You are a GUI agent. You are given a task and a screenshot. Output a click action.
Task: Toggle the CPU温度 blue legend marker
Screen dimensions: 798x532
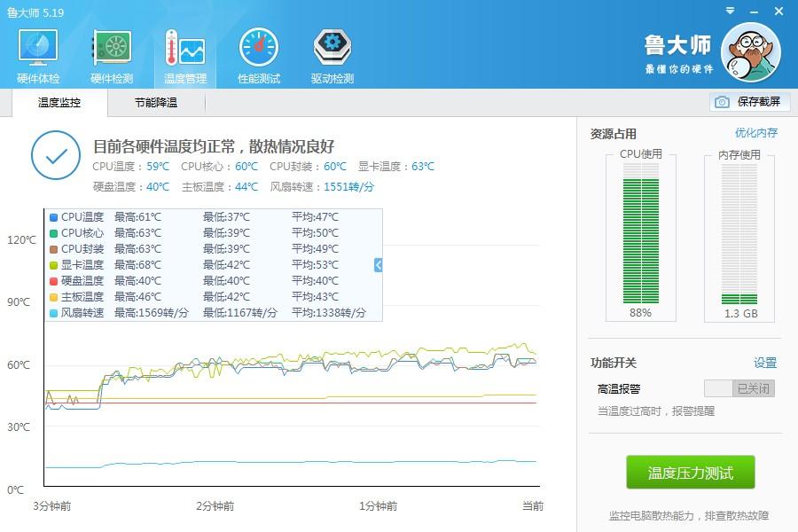(54, 217)
